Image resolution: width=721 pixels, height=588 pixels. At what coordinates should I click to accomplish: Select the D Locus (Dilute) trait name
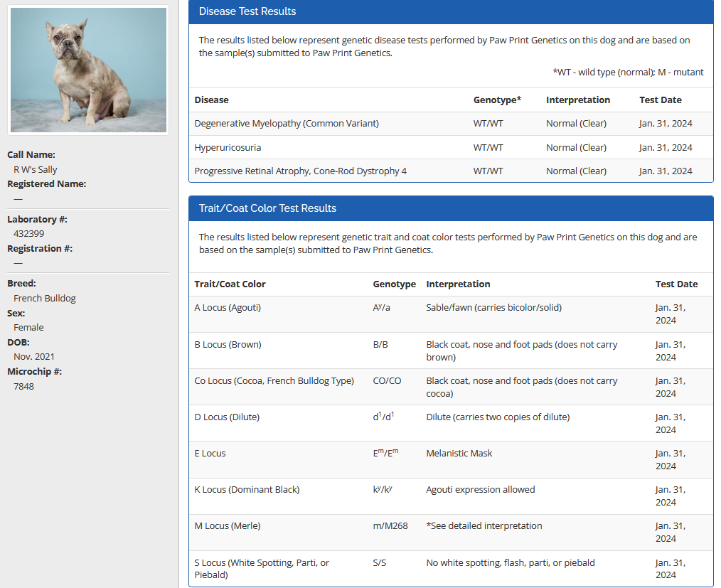tap(227, 417)
